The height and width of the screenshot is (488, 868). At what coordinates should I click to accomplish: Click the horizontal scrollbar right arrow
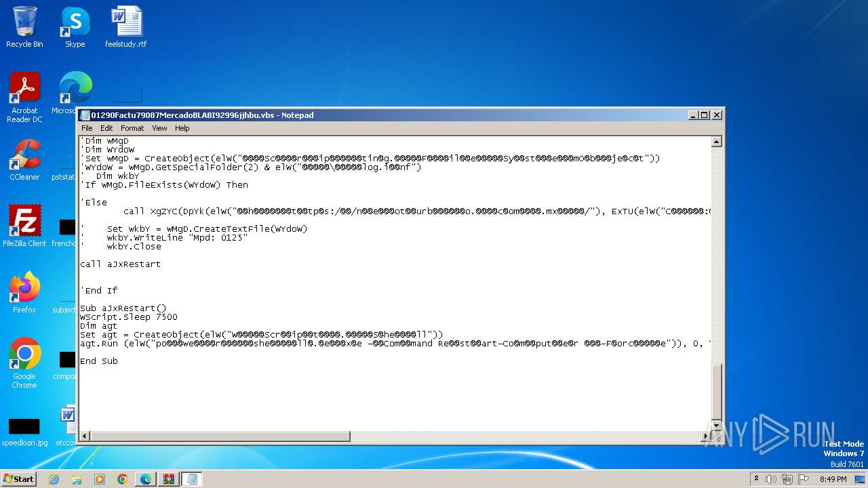click(x=705, y=436)
